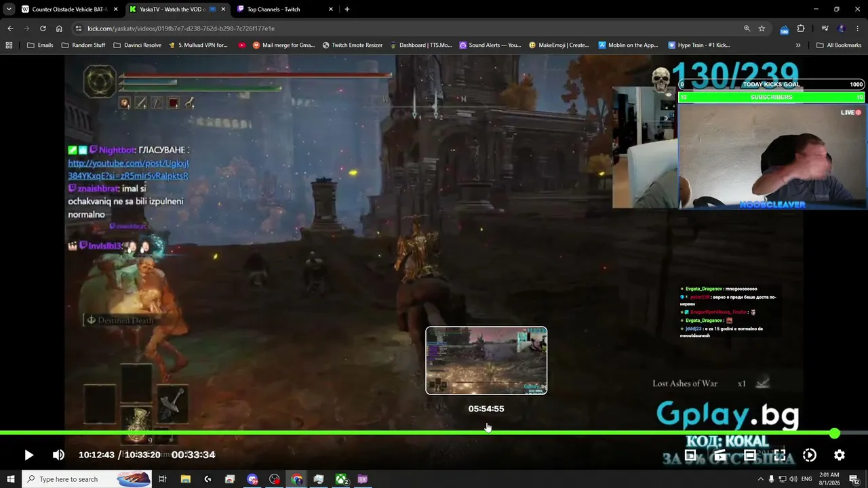Go back to the previous page

(x=10, y=28)
